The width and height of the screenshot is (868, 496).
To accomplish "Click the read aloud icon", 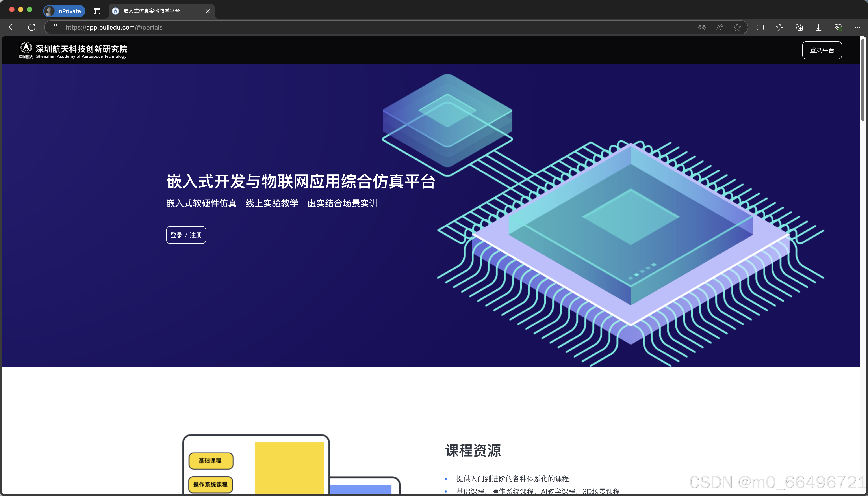I will tap(719, 27).
